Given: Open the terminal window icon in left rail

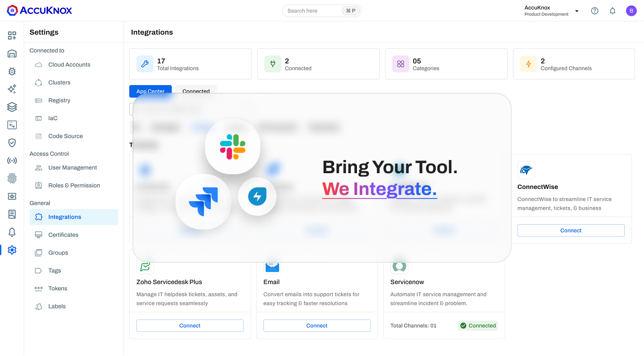Looking at the screenshot, I should [x=12, y=125].
